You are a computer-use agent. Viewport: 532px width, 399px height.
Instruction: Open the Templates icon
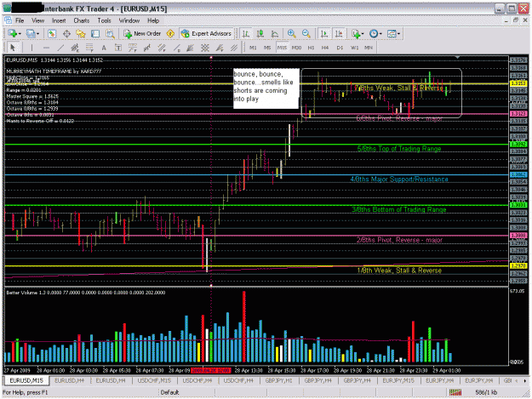[392, 33]
